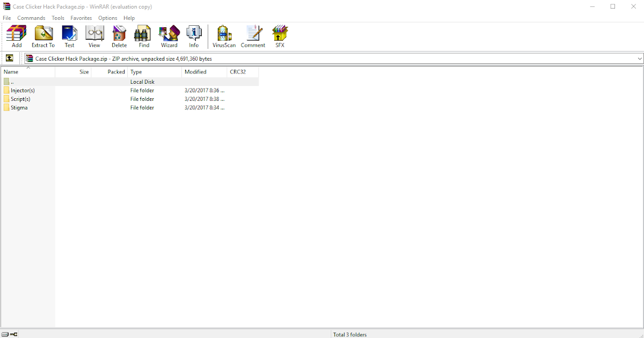The width and height of the screenshot is (644, 338).
Task: Select the Stigma folder name
Action: point(19,108)
